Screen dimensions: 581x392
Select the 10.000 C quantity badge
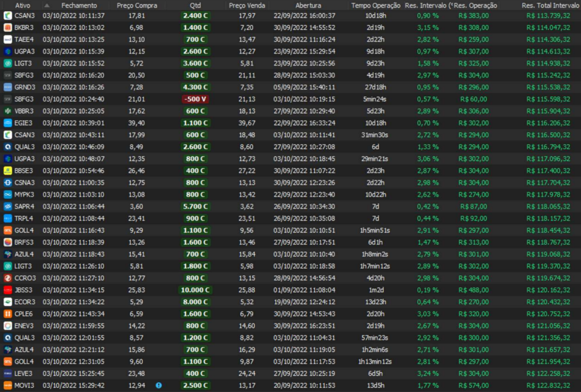click(195, 290)
